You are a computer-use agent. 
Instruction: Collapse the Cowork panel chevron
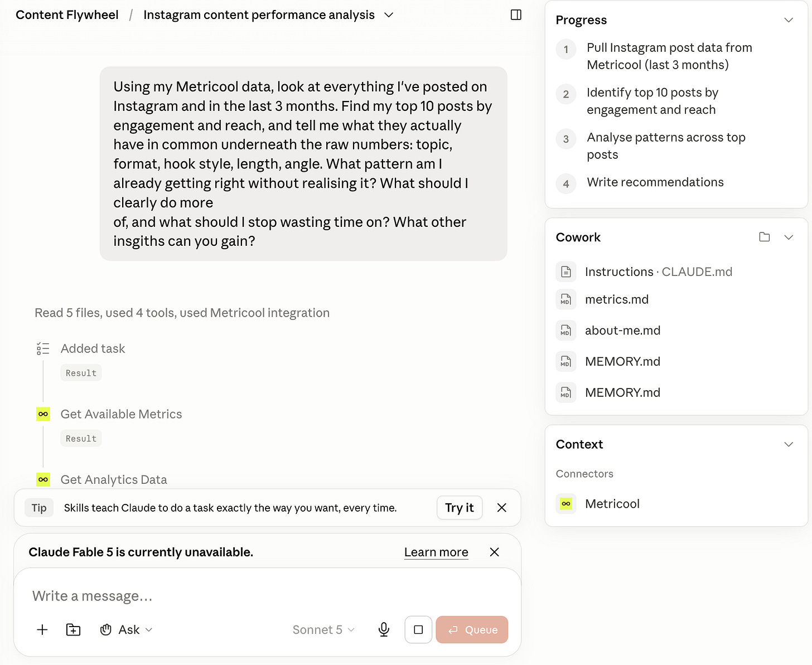point(789,237)
